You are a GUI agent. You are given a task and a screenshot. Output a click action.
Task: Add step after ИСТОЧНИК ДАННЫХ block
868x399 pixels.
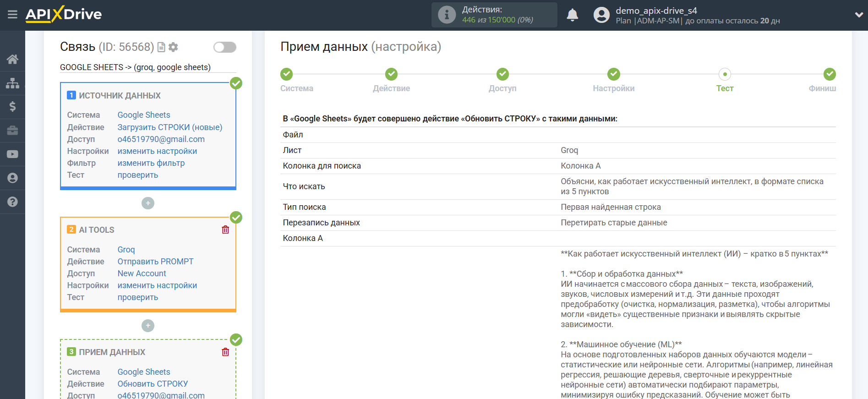[x=148, y=203]
